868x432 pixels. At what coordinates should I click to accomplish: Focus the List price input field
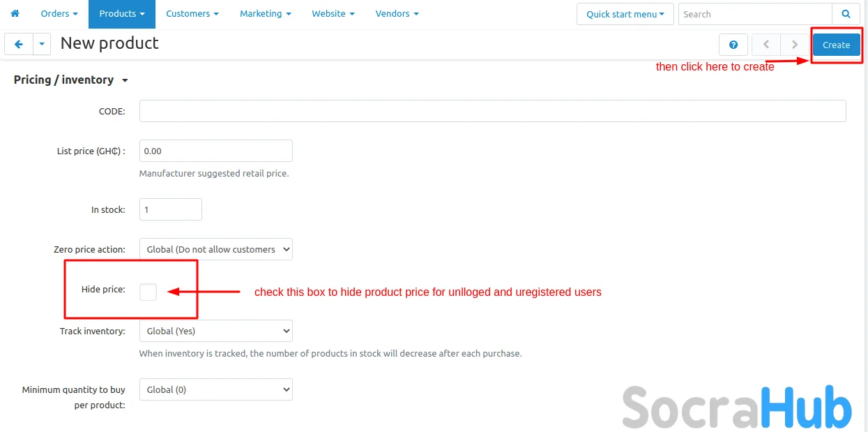click(215, 151)
